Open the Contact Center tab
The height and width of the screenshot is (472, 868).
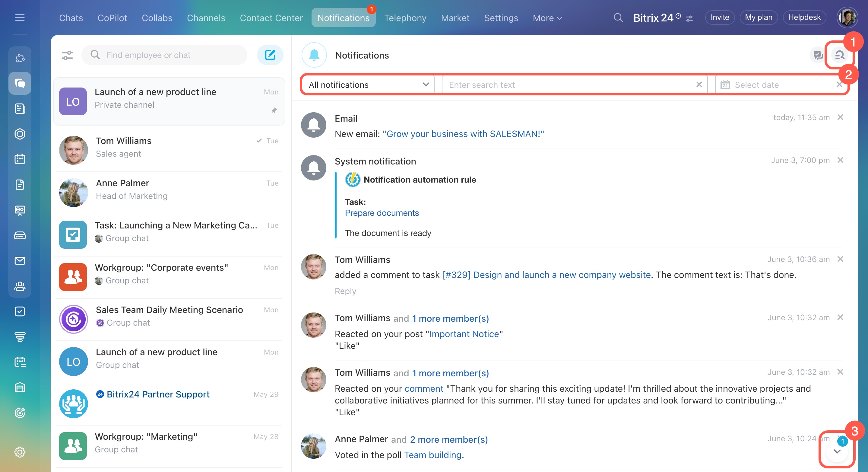click(x=271, y=18)
